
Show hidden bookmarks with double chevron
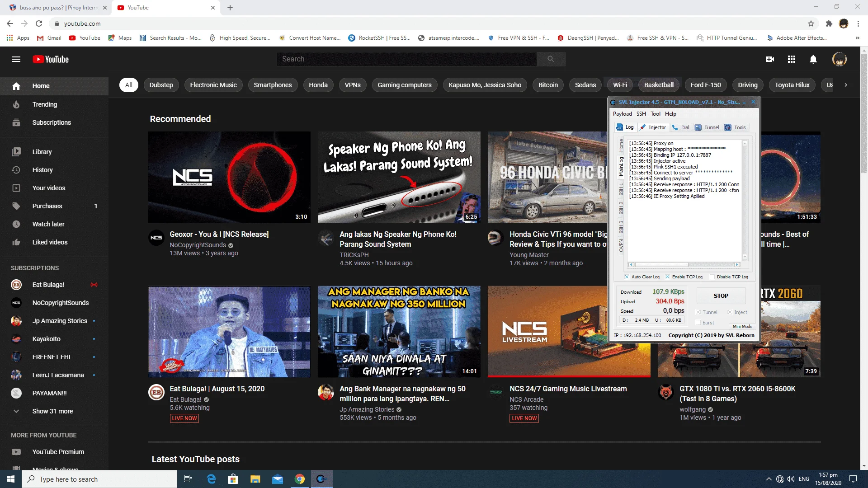[857, 38]
